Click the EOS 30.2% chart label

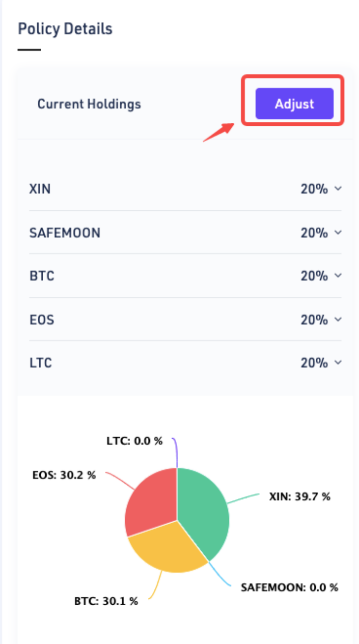click(63, 475)
